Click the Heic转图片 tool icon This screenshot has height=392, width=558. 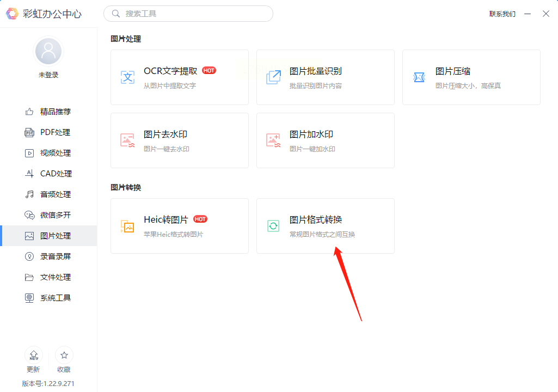(x=127, y=226)
